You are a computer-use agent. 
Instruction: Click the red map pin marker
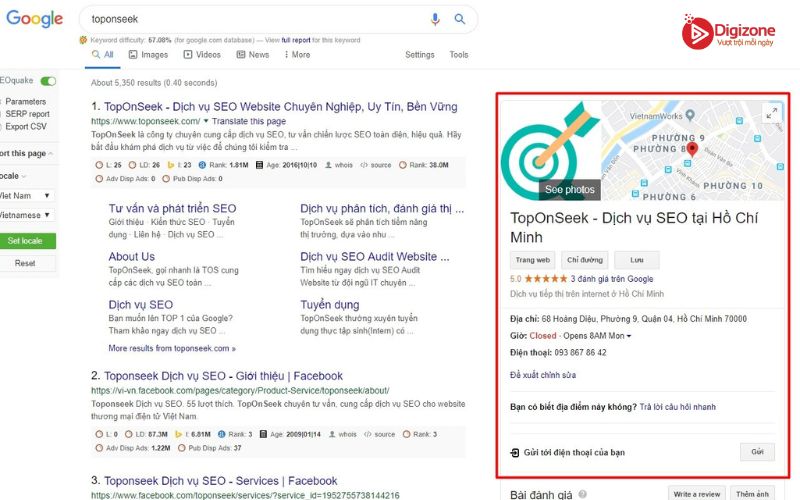pyautogui.click(x=692, y=149)
